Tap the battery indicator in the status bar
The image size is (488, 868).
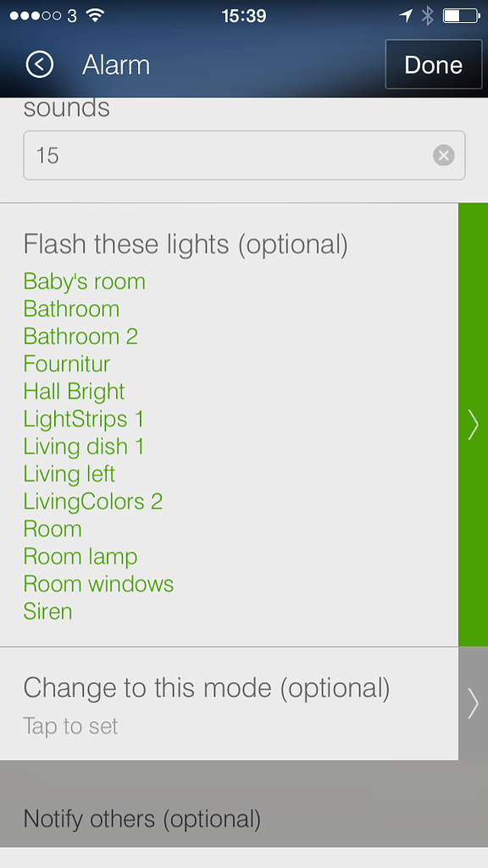point(462,13)
